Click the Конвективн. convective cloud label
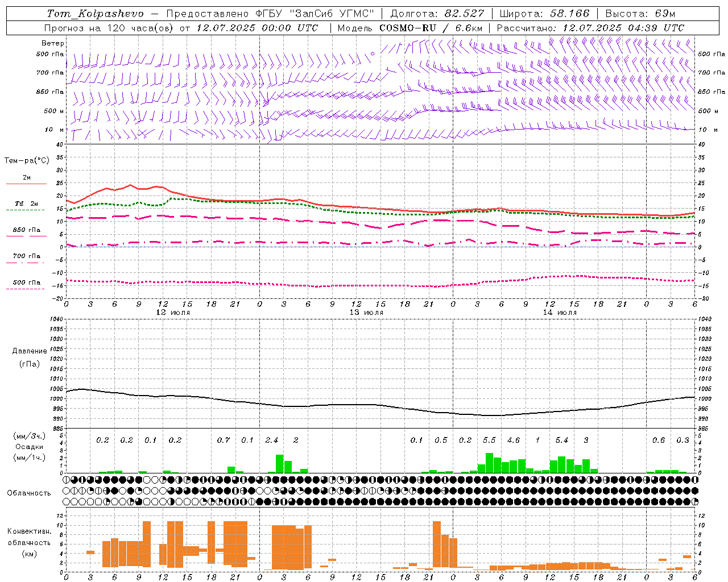 (x=29, y=531)
